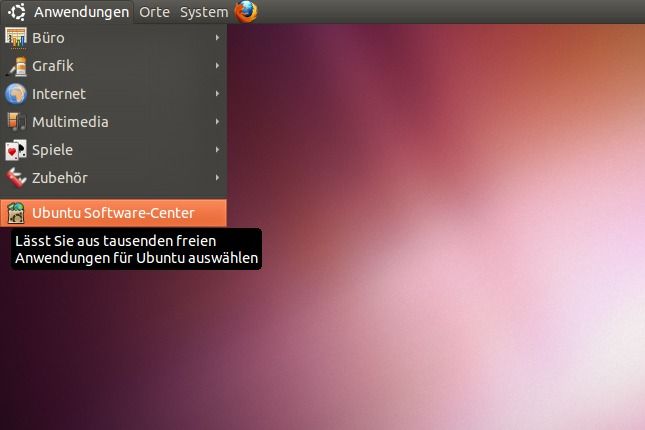Select the Zubehör menu label
Viewport: 645px width, 430px height.
pyautogui.click(x=60, y=178)
